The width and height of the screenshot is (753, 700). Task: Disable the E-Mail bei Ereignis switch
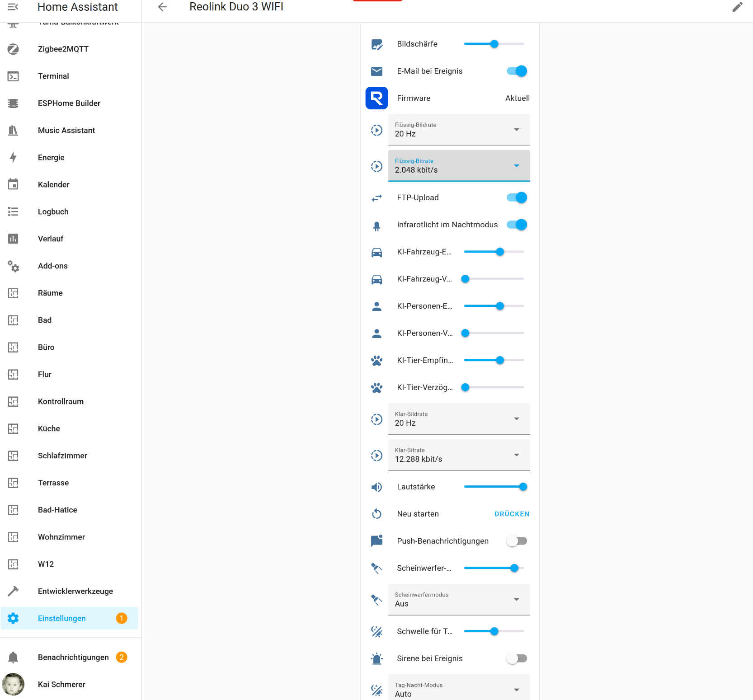click(x=517, y=71)
